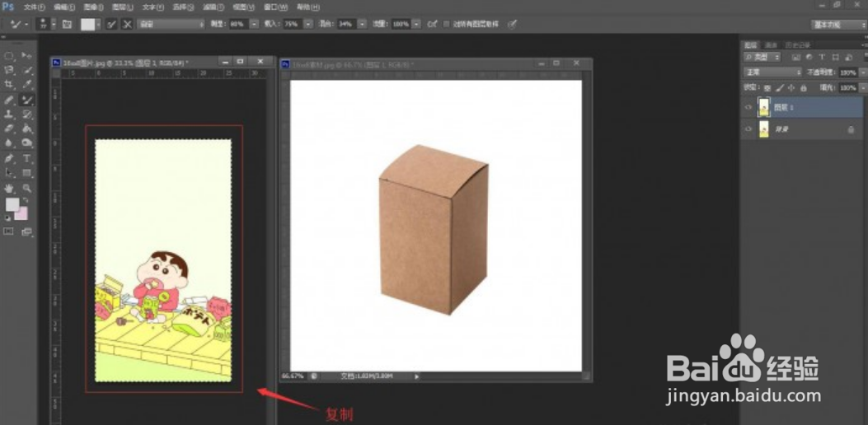
Task: Select the Path Selection tool
Action: tap(9, 173)
